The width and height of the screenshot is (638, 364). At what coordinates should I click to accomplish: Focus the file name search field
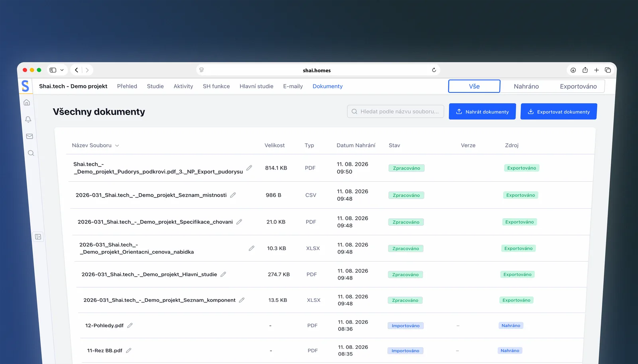click(x=396, y=112)
